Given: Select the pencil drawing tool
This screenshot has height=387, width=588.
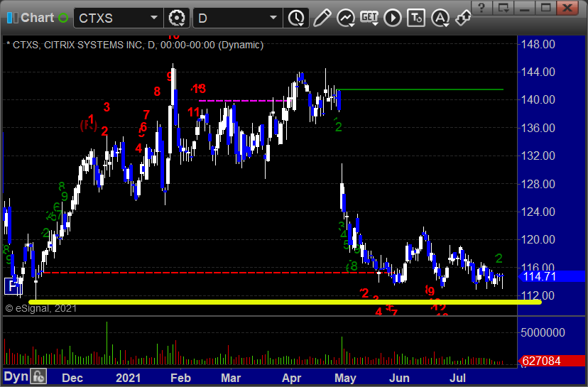Looking at the screenshot, I should pos(322,18).
